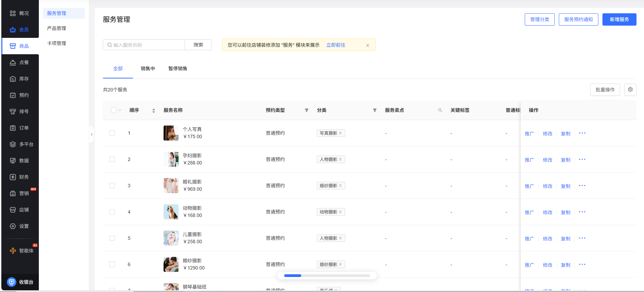The height and width of the screenshot is (292, 644).
Task: Expand select-all checkbox dropdown arrow
Action: [x=120, y=110]
